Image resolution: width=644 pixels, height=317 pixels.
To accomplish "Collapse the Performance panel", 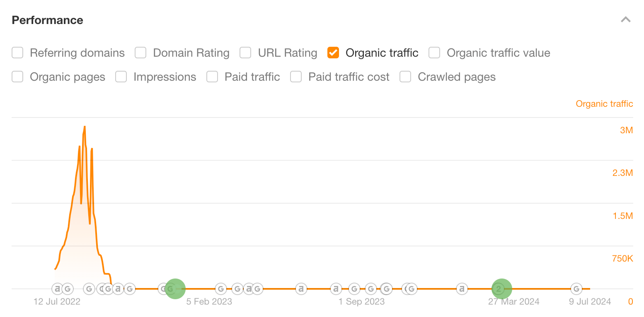I will 626,19.
